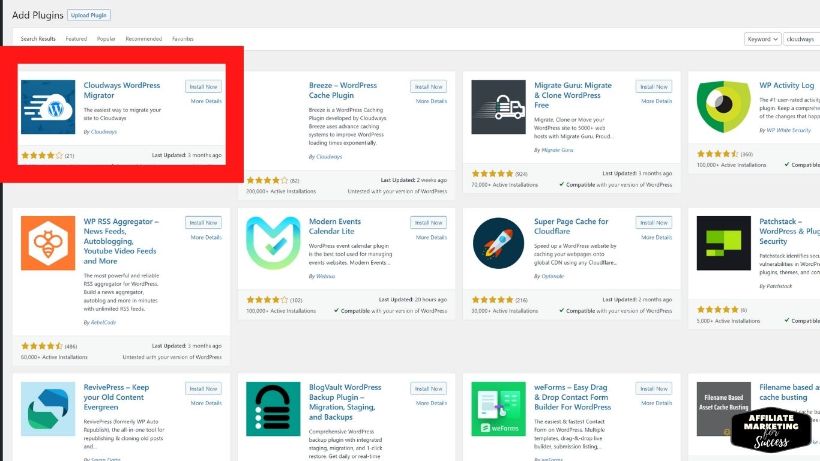Open the Patchstack WordPress Security title

(x=789, y=231)
